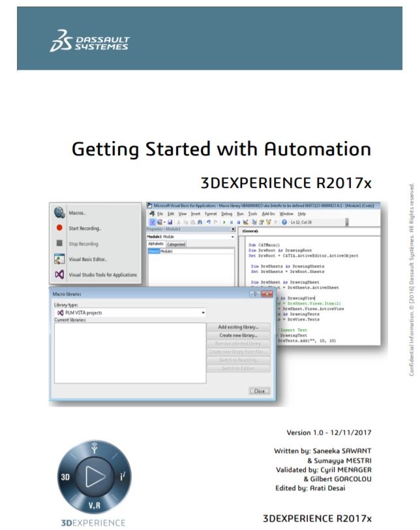420x530 pixels.
Task: Click the code line Sub CATMain()
Action: click(264, 245)
